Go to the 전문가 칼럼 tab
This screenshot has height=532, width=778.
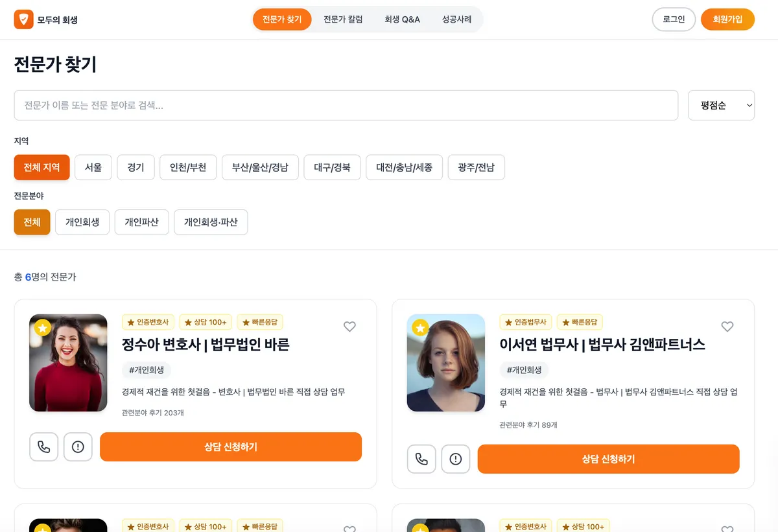pos(343,19)
